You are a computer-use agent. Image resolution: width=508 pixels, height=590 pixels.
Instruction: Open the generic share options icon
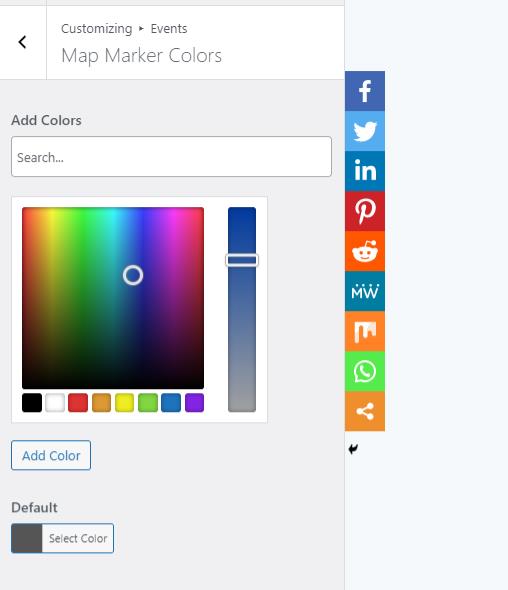point(365,411)
